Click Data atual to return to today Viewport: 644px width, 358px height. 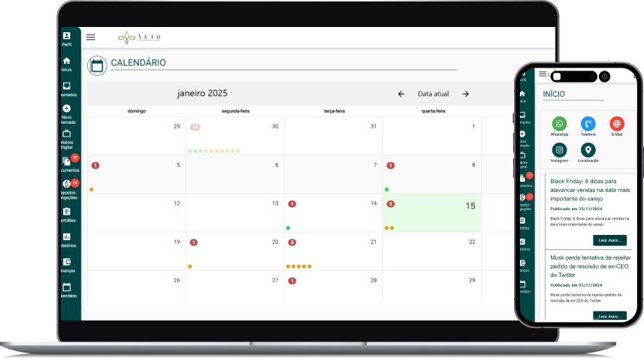pos(434,94)
